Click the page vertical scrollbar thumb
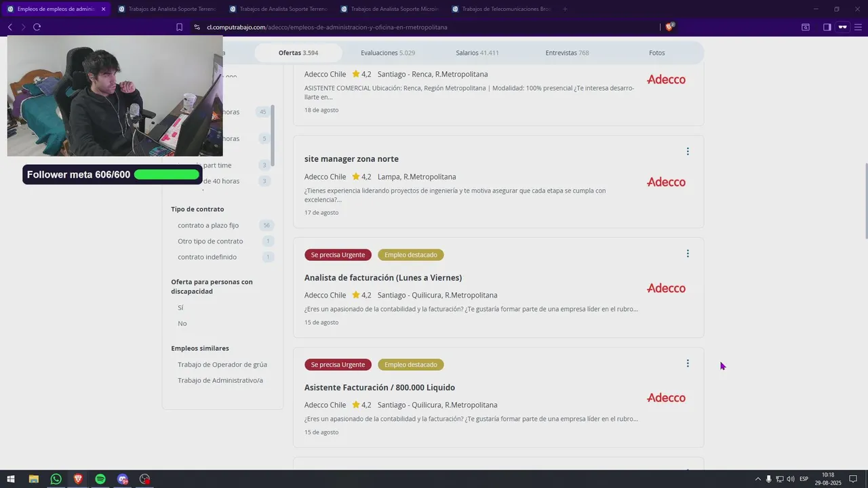Screen dimensions: 868x488 865,201
